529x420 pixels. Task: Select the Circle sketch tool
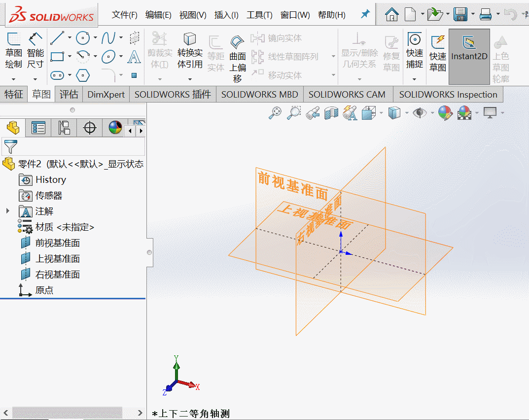coord(83,38)
